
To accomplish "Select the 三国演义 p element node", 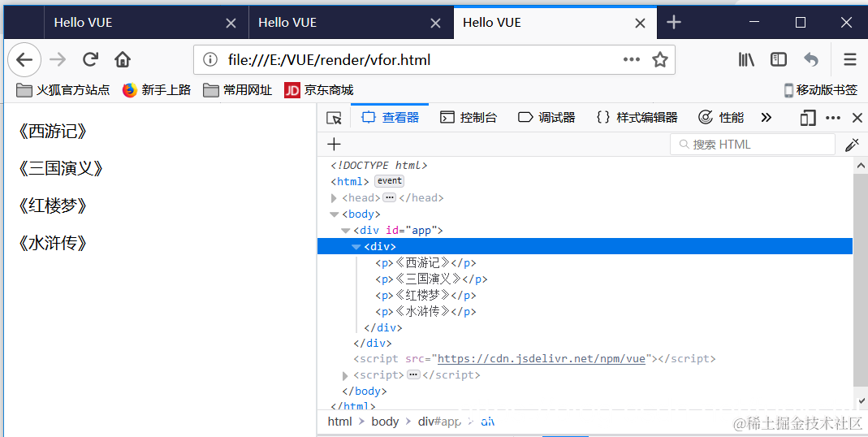I will (x=431, y=279).
